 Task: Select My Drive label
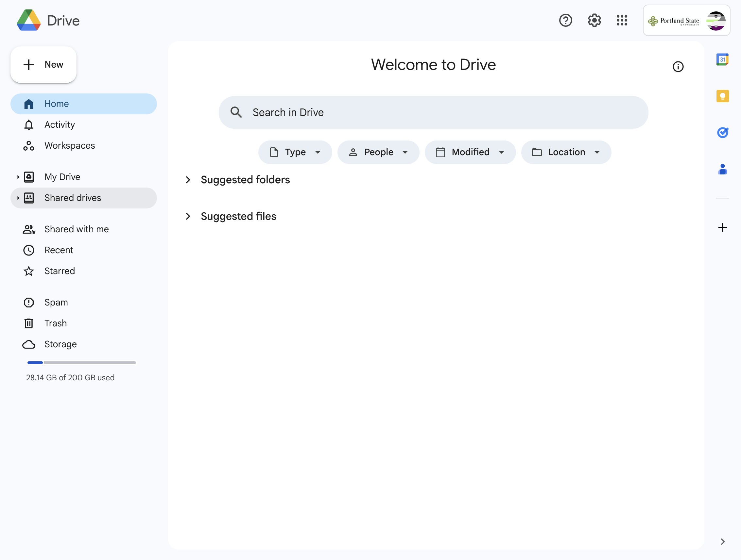62,177
